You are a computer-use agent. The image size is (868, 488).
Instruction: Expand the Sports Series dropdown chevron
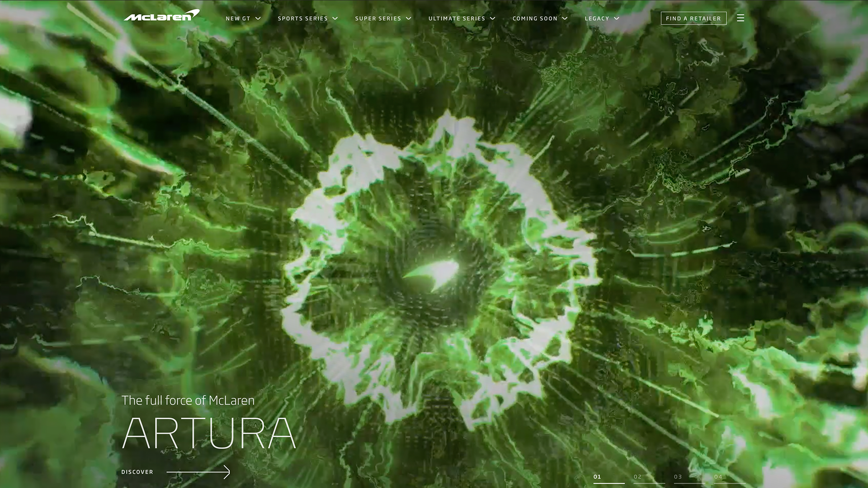[335, 19]
